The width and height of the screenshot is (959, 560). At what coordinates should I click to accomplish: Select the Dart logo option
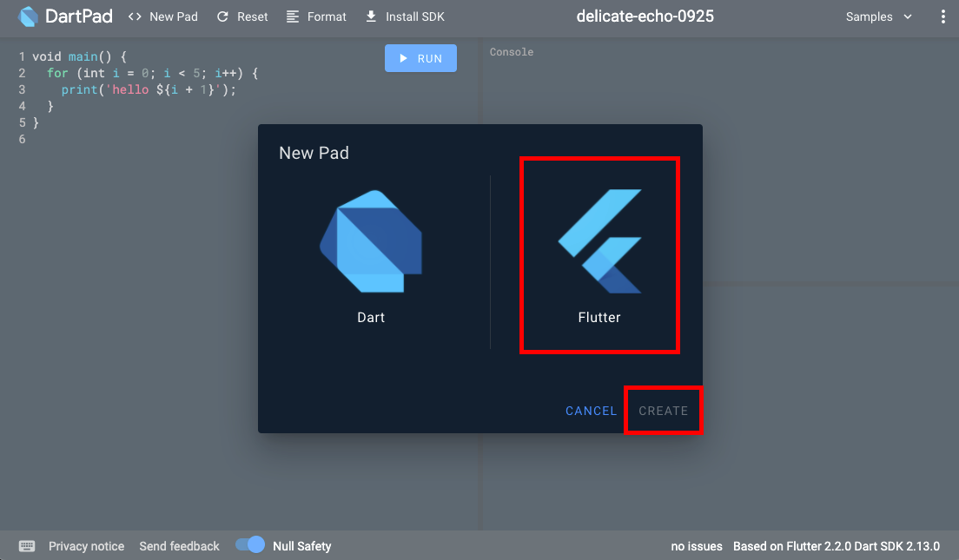pos(371,240)
